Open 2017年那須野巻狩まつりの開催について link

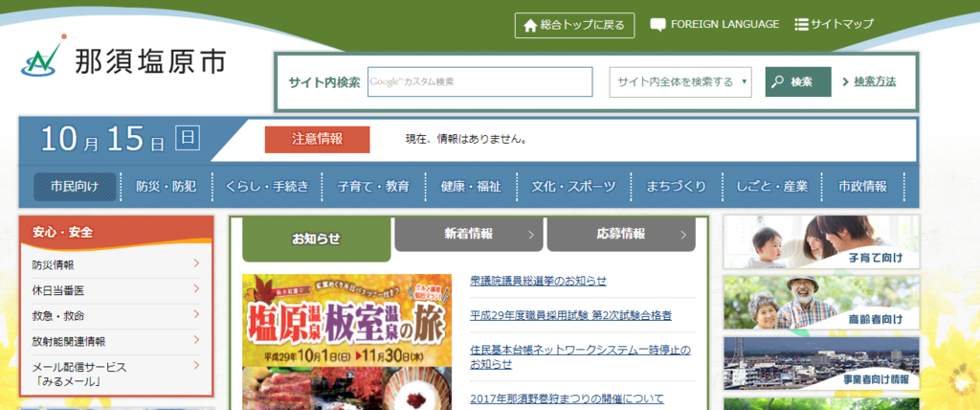pyautogui.click(x=567, y=399)
